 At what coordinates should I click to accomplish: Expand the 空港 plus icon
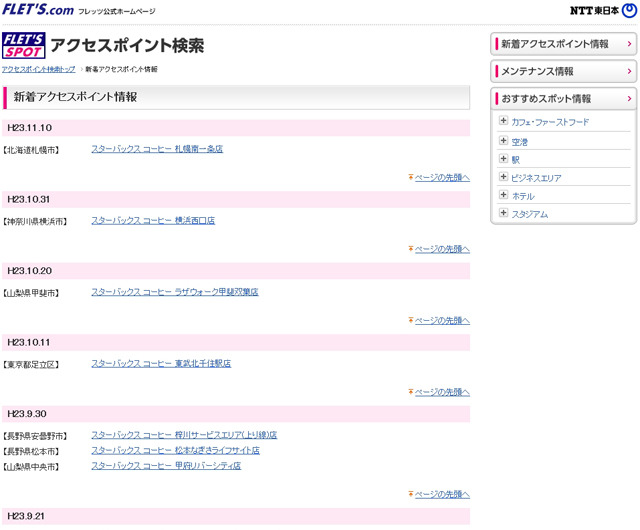pos(503,140)
